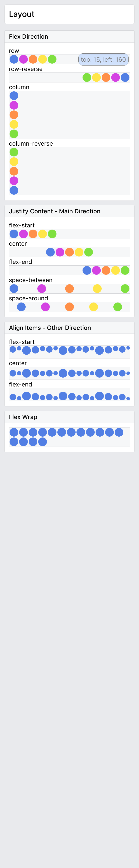Tap the yellow circle in space-between row
The height and width of the screenshot is (868, 139).
point(97,288)
